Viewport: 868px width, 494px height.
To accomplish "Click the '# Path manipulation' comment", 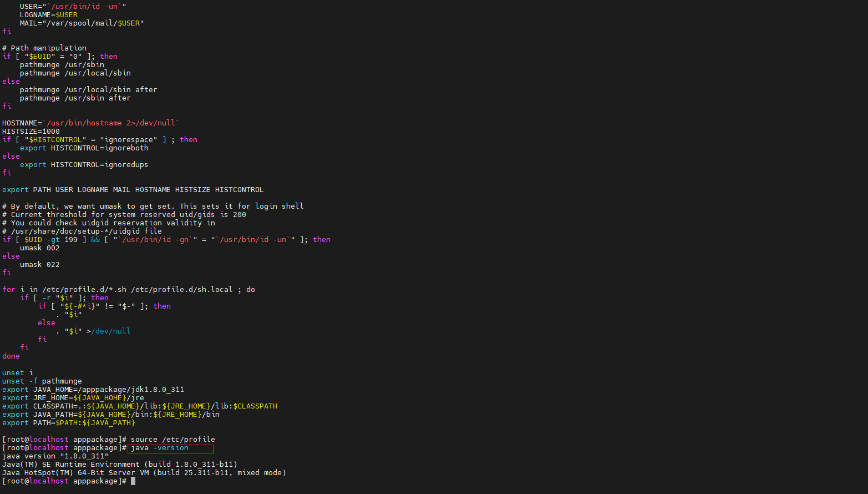I will [x=44, y=48].
